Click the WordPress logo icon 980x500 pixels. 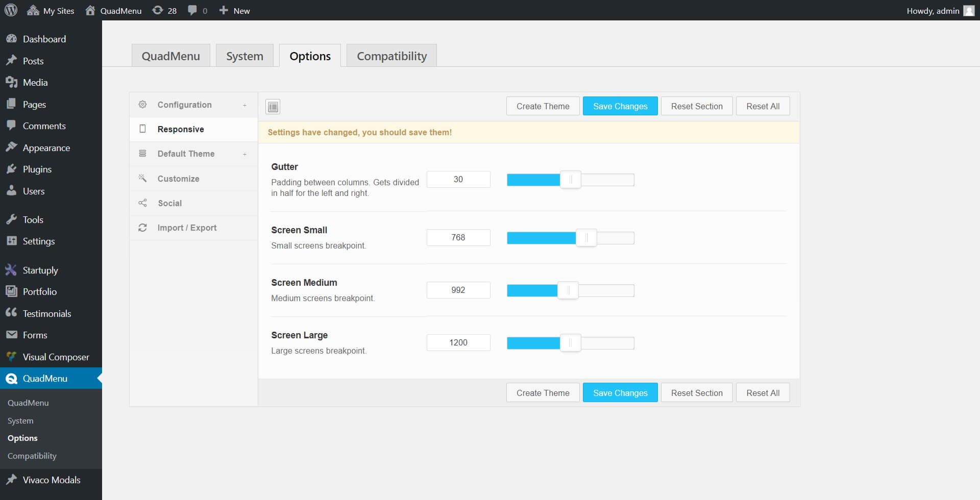(11, 10)
